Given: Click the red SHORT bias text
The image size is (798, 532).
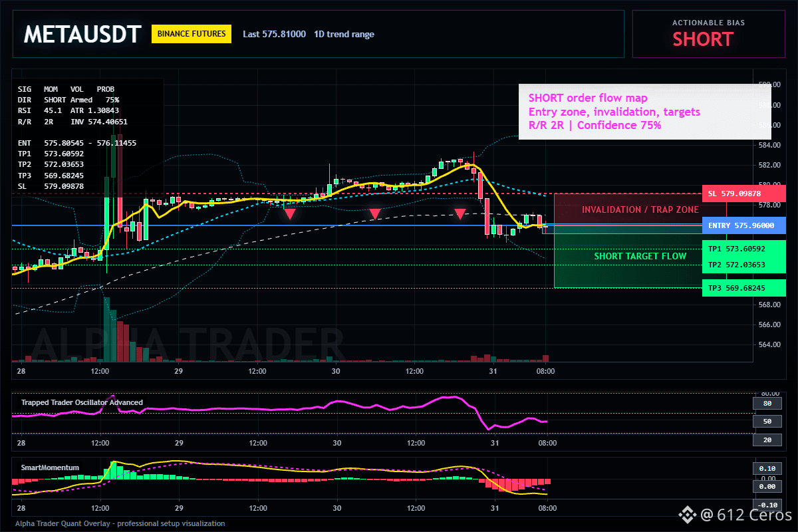Looking at the screenshot, I should click(703, 39).
